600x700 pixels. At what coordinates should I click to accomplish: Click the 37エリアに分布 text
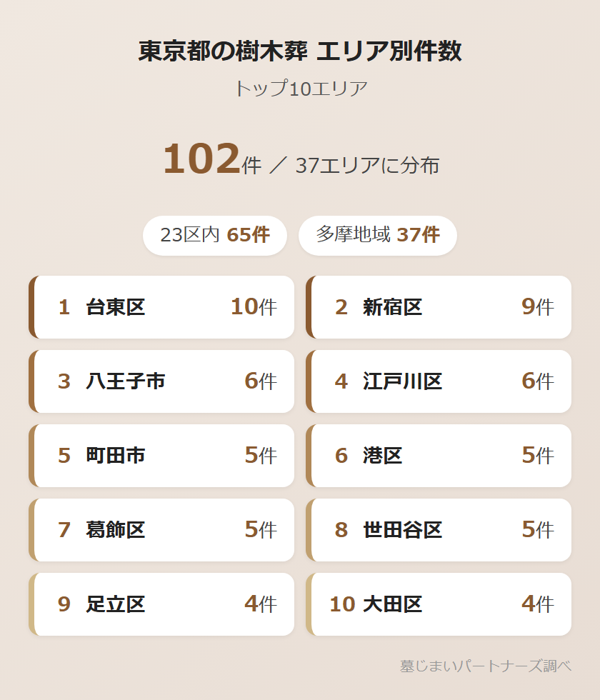click(367, 166)
